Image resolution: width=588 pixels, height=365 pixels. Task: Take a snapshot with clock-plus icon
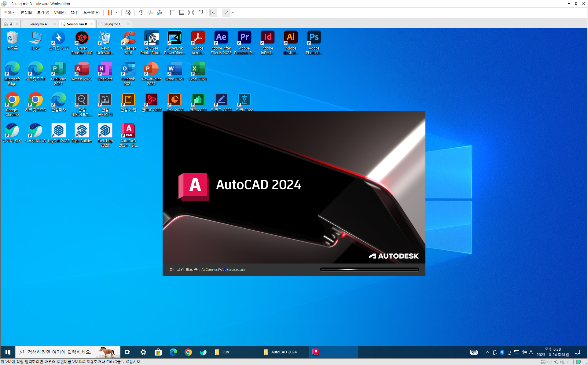coord(141,13)
